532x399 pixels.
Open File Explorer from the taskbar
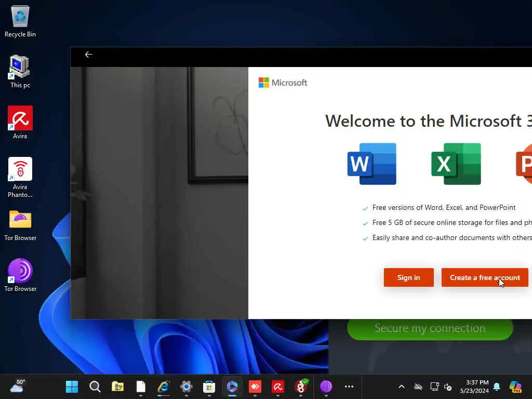[x=118, y=387]
